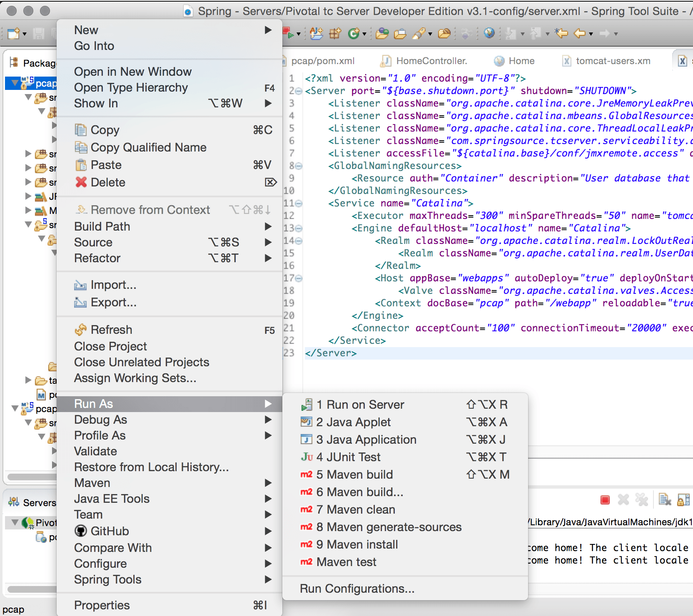Choose Export... from context menu

tap(170, 302)
